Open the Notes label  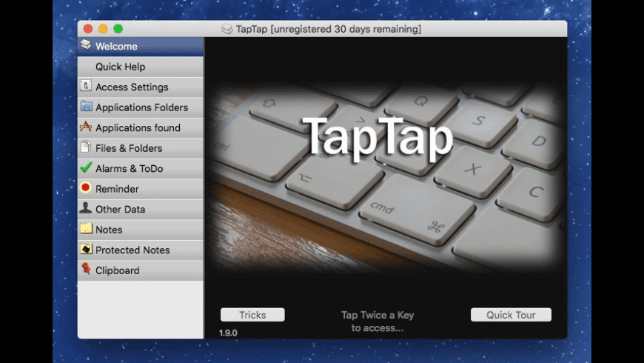(x=109, y=230)
